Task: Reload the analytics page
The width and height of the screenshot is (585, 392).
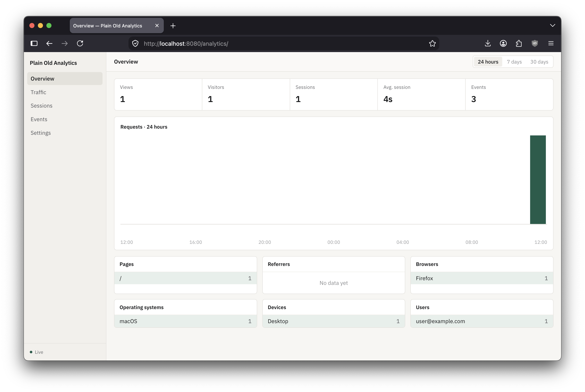Action: (80, 44)
